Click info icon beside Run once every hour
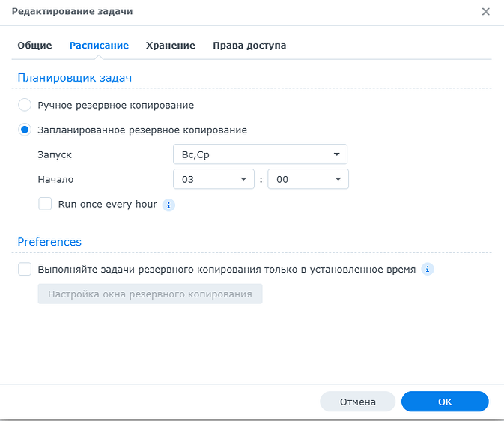504x421 pixels. pos(168,205)
